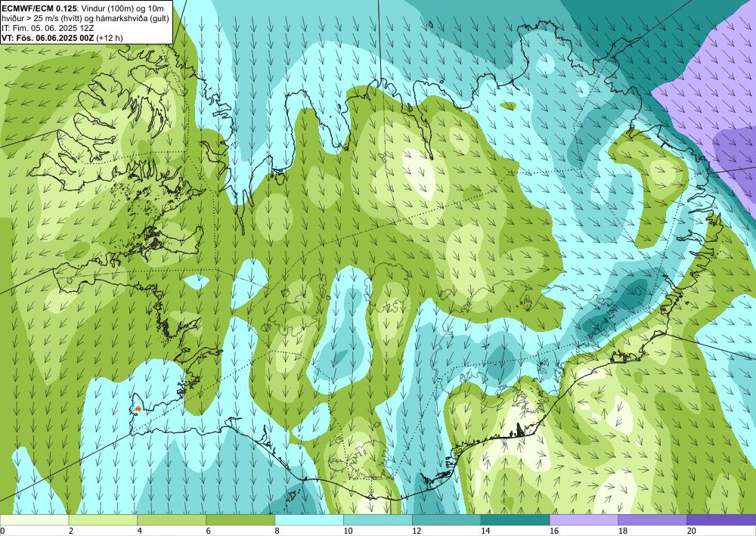Click the pale yellow 0–2 m/s legend swatch
This screenshot has width=756, height=536.
[35, 519]
